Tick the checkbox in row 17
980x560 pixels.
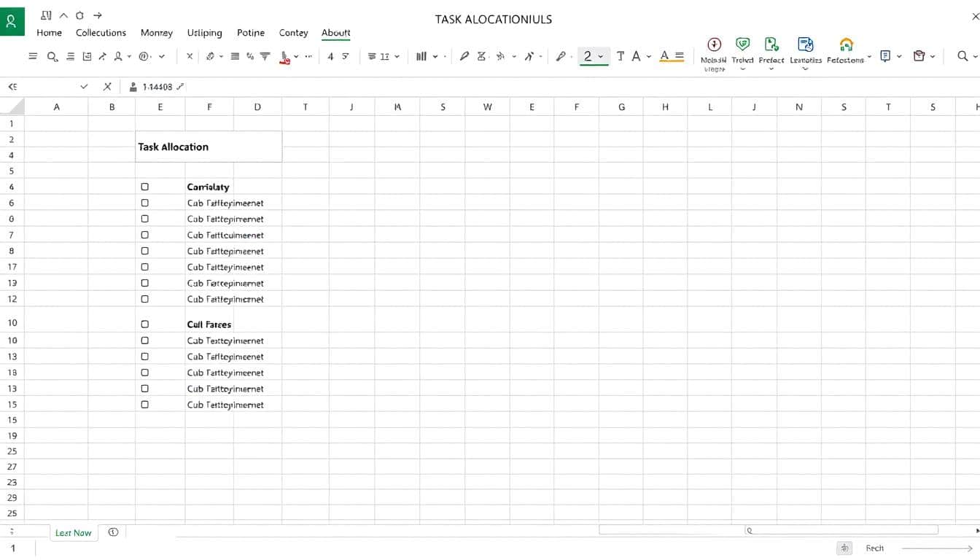pos(144,267)
